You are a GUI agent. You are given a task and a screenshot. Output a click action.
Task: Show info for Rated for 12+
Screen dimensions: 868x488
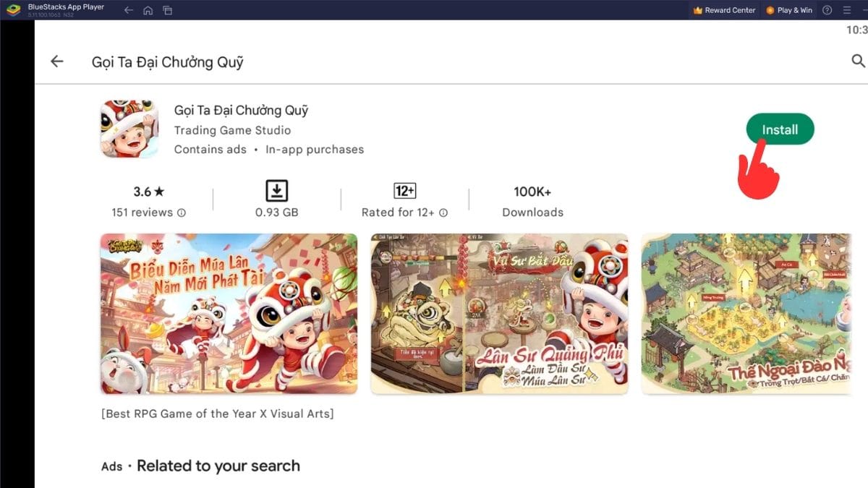443,213
